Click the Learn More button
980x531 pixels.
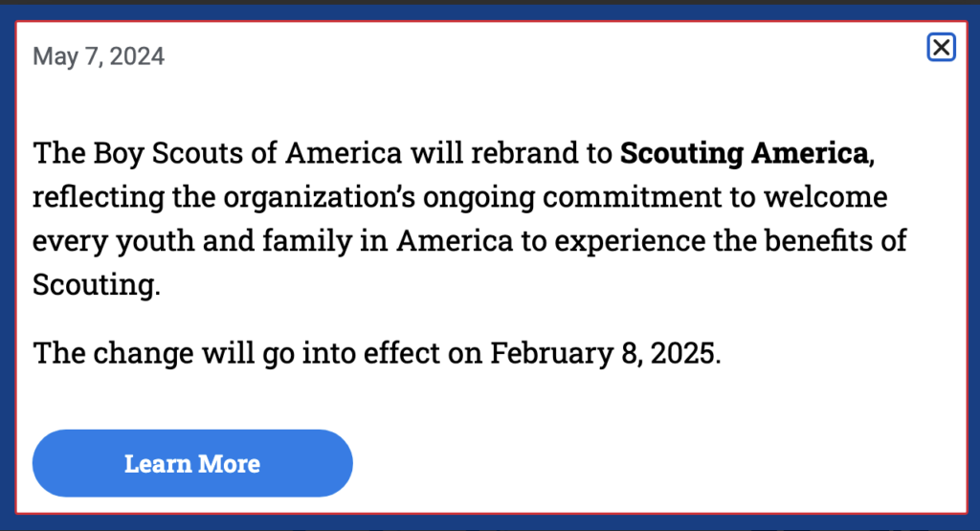click(x=192, y=464)
